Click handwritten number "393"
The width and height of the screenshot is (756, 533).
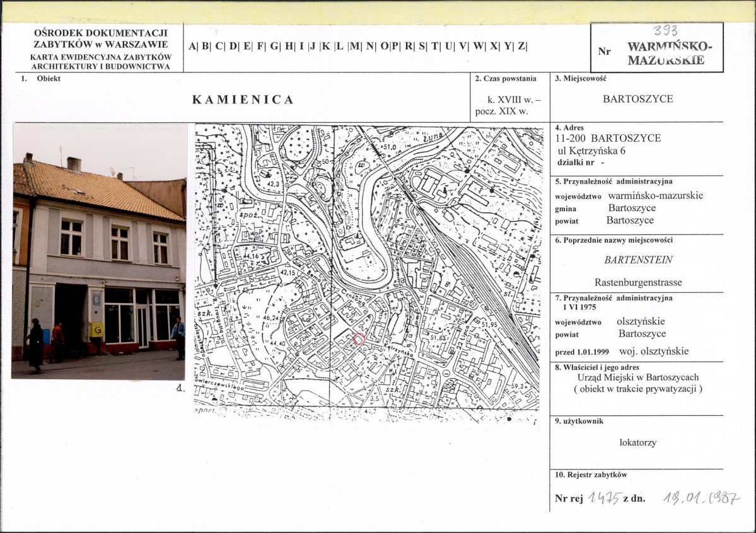[666, 32]
